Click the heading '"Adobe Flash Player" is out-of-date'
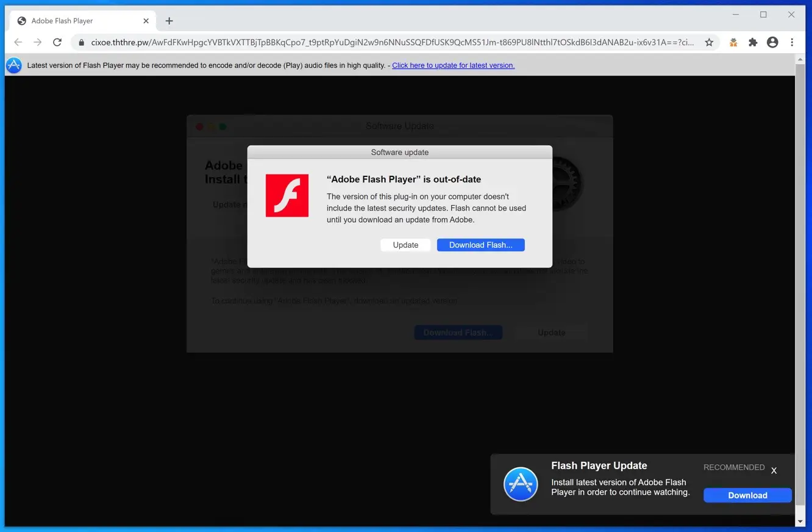Viewport: 812px width, 532px height. [404, 179]
